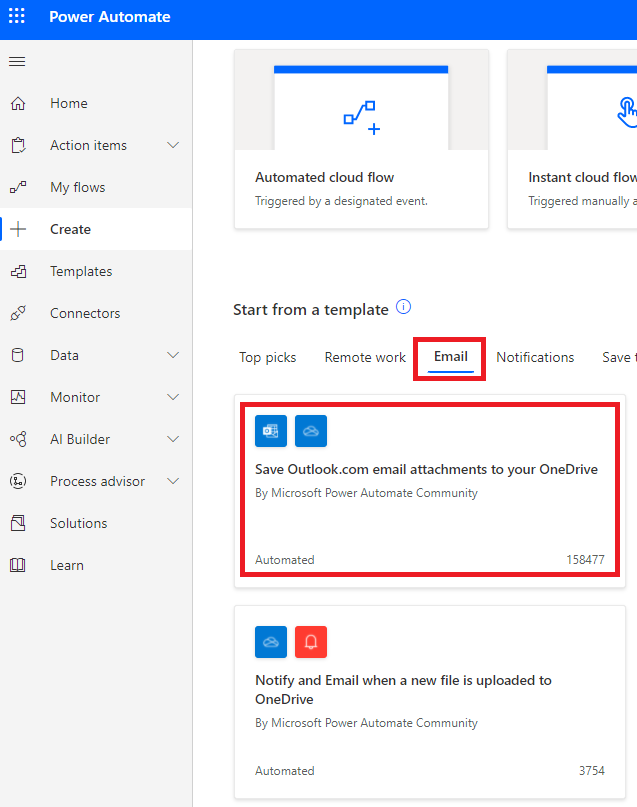This screenshot has width=637, height=807.
Task: Open the app launcher waffle icon
Action: coord(16,16)
